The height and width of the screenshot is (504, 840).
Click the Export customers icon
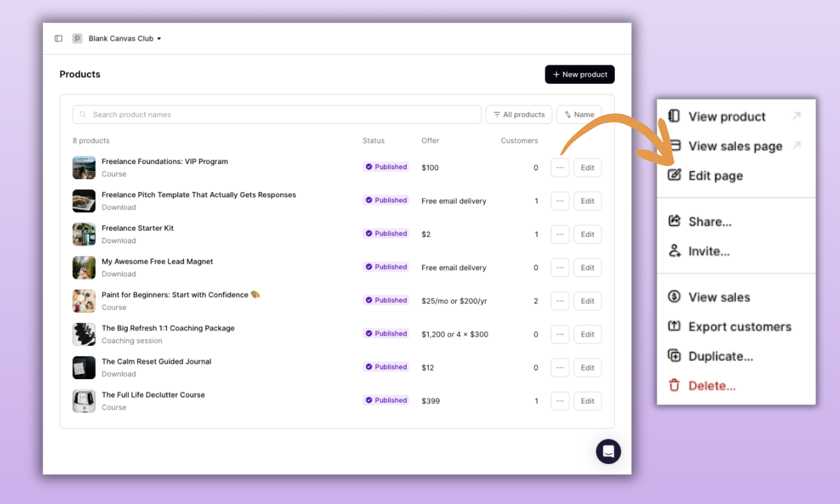pos(674,326)
